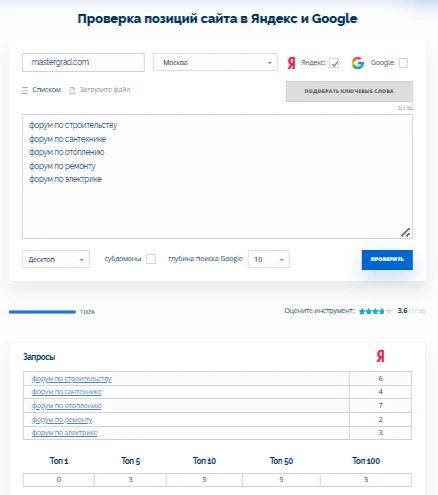Click the file upload icon
438x495 pixels.
(x=72, y=90)
